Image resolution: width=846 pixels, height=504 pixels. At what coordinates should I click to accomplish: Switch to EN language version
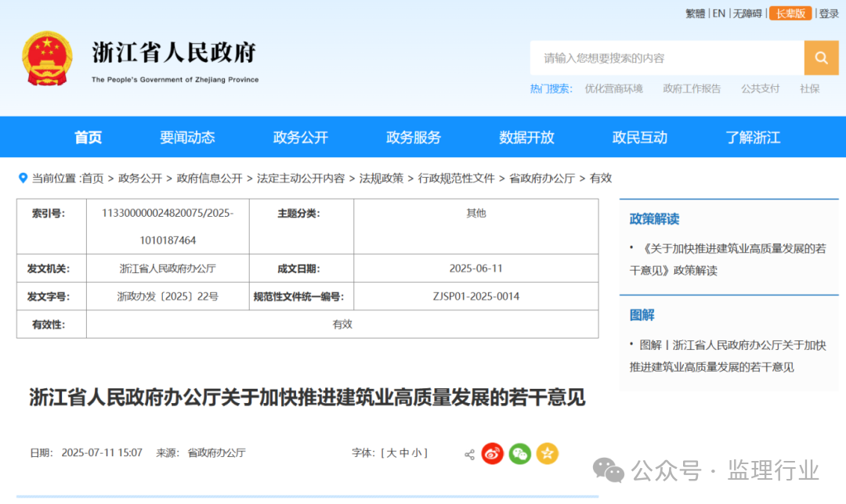[718, 13]
